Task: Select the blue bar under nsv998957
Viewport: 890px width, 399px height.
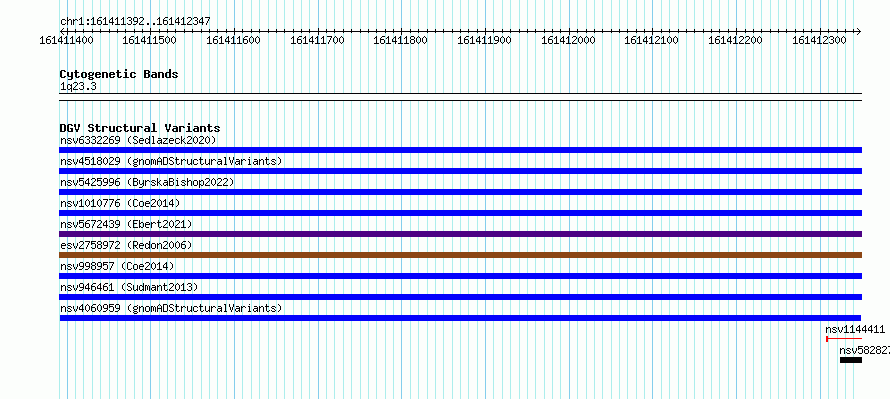Action: point(461,276)
